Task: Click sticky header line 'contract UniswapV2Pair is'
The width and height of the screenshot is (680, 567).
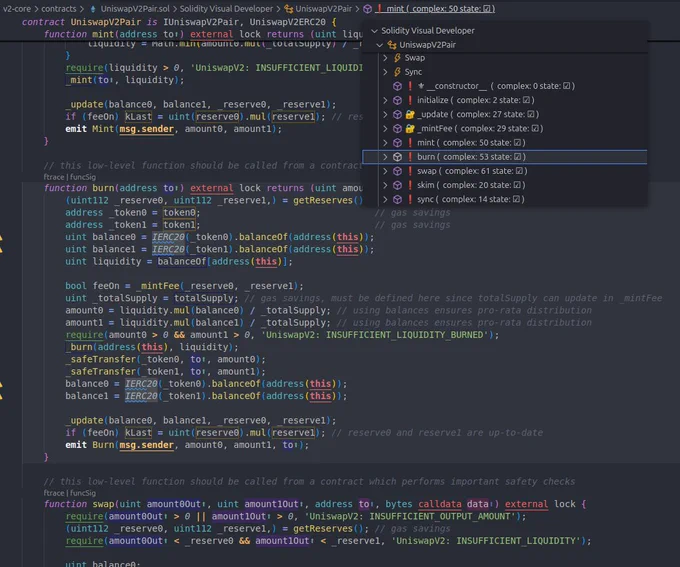Action: point(179,22)
